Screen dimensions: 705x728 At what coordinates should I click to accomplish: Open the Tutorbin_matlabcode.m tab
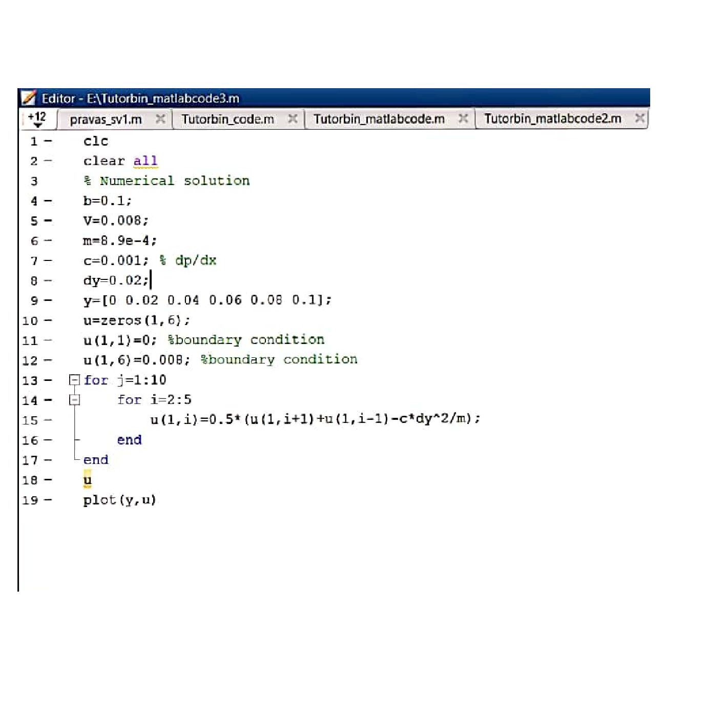tap(379, 119)
